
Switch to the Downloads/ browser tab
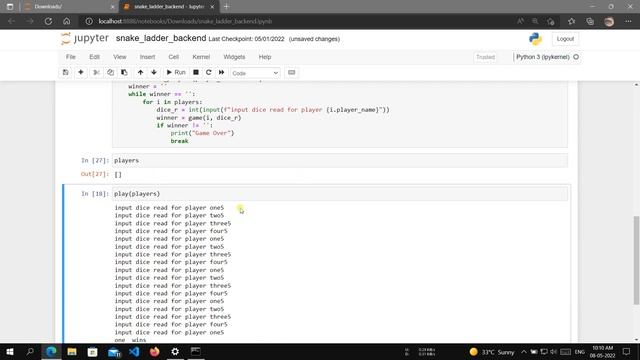click(x=69, y=7)
